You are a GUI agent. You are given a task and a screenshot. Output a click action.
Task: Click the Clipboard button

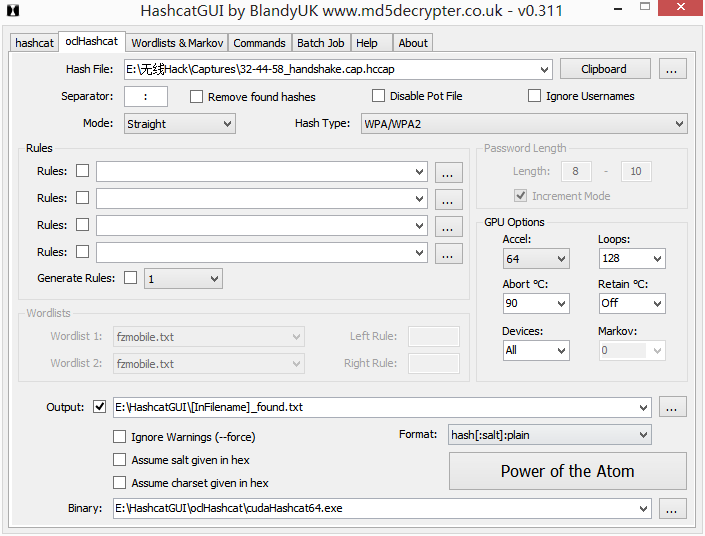(604, 69)
